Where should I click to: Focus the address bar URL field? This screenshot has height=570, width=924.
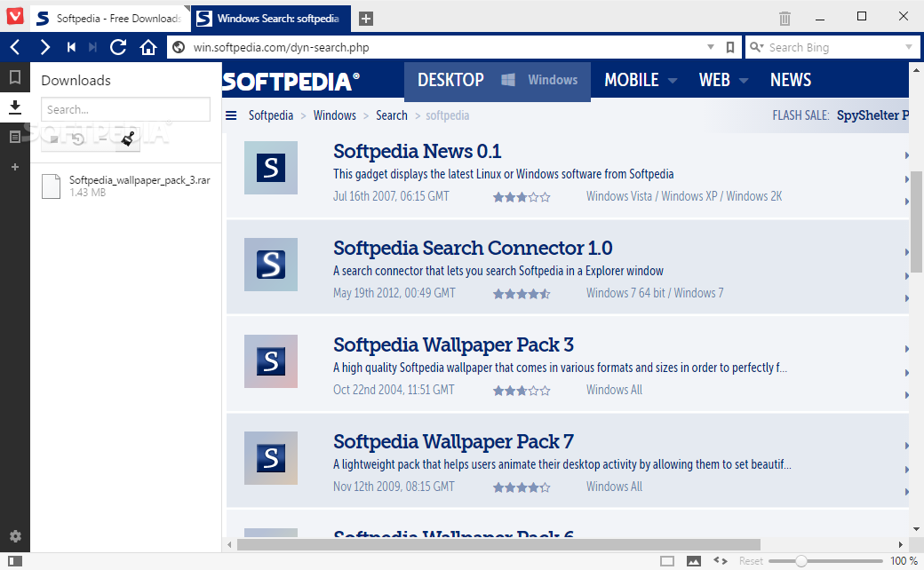tap(448, 48)
